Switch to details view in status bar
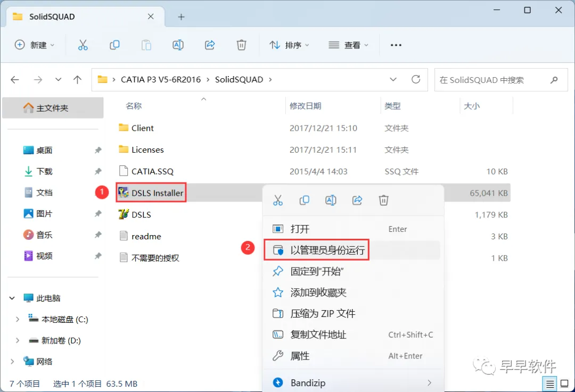This screenshot has width=575, height=392. click(549, 384)
